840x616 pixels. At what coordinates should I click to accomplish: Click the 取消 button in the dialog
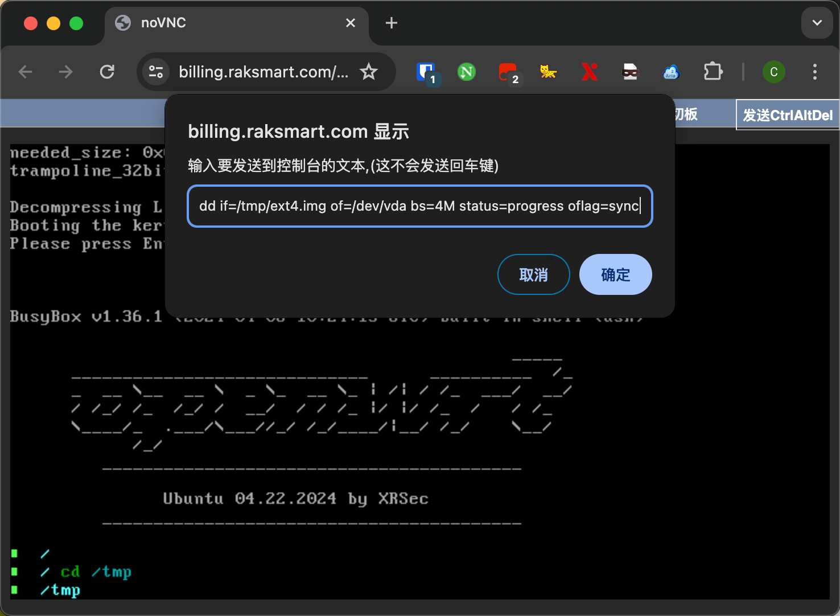point(534,274)
